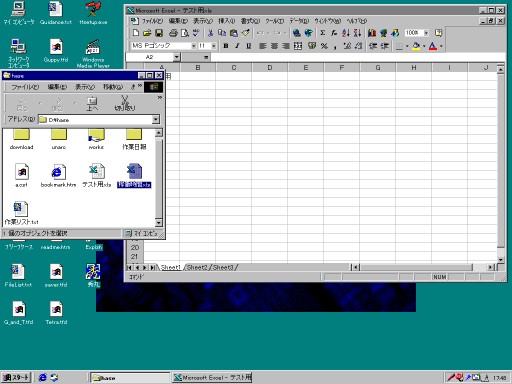Click the Percent Style icon
The width and height of the screenshot is (512, 384).
[324, 46]
